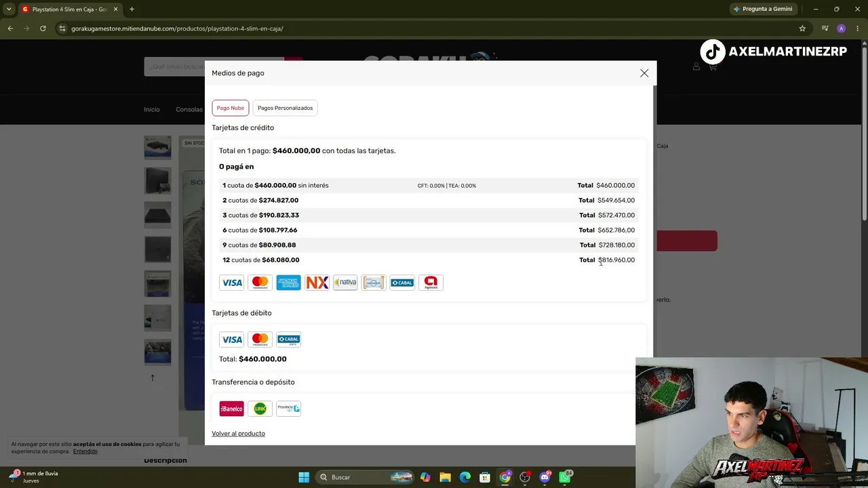868x488 pixels.
Task: Click the Naranja X (NX) card logo
Action: (317, 283)
